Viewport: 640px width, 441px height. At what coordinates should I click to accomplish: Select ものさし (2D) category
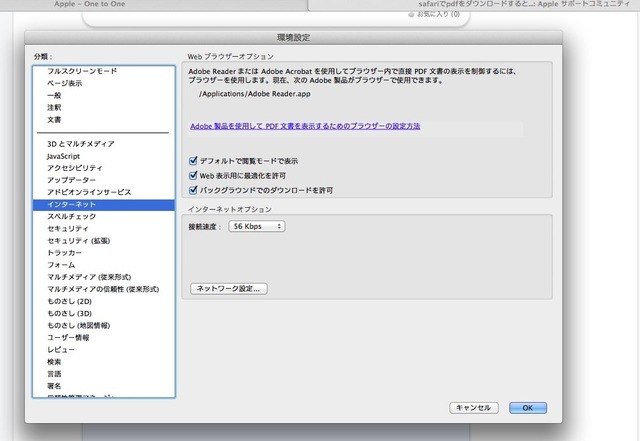(x=104, y=301)
